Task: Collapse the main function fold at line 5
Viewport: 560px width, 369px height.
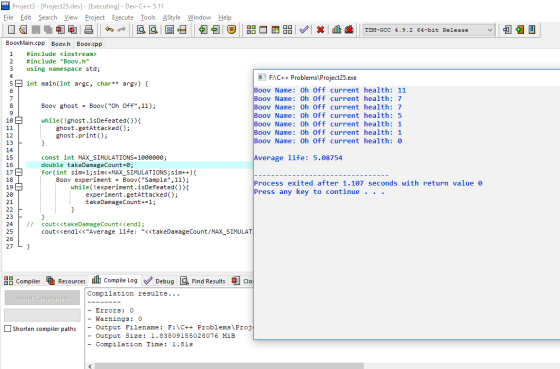Action: click(x=19, y=84)
